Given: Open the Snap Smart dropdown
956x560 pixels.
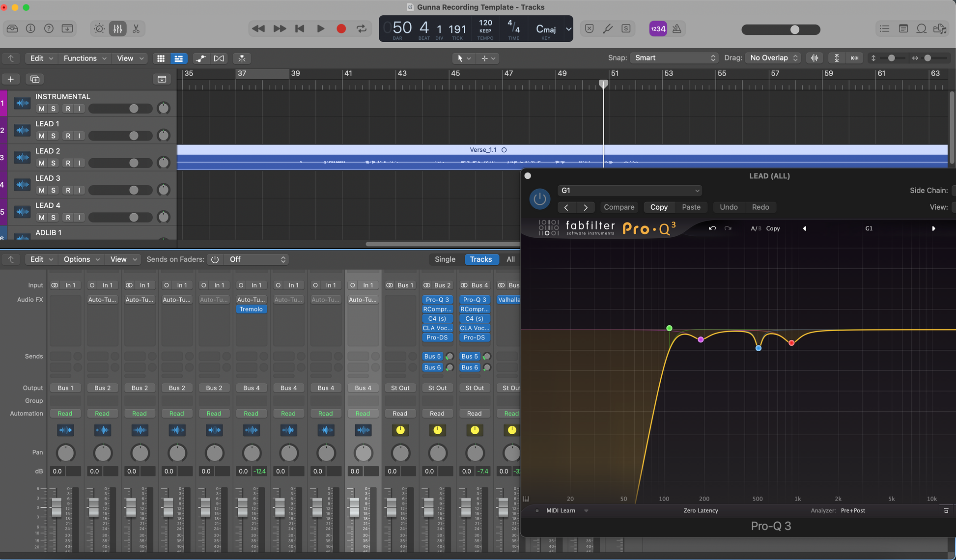Looking at the screenshot, I should [x=674, y=58].
